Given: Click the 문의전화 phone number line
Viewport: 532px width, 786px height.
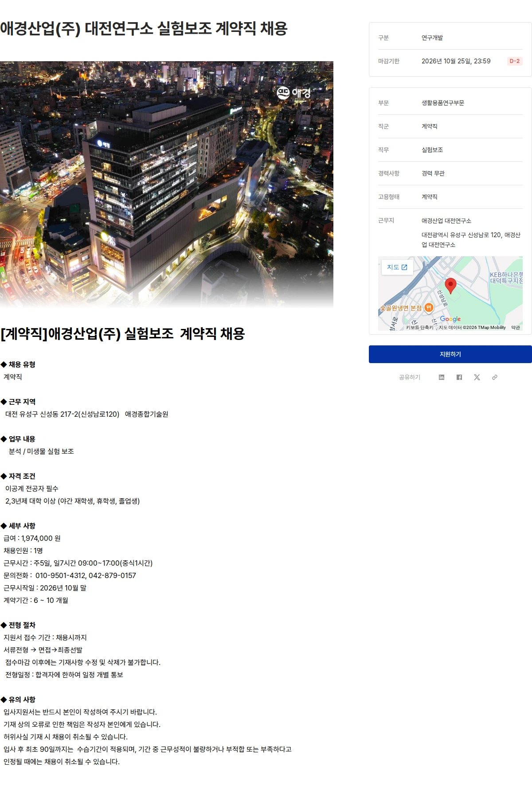Looking at the screenshot, I should point(70,575).
